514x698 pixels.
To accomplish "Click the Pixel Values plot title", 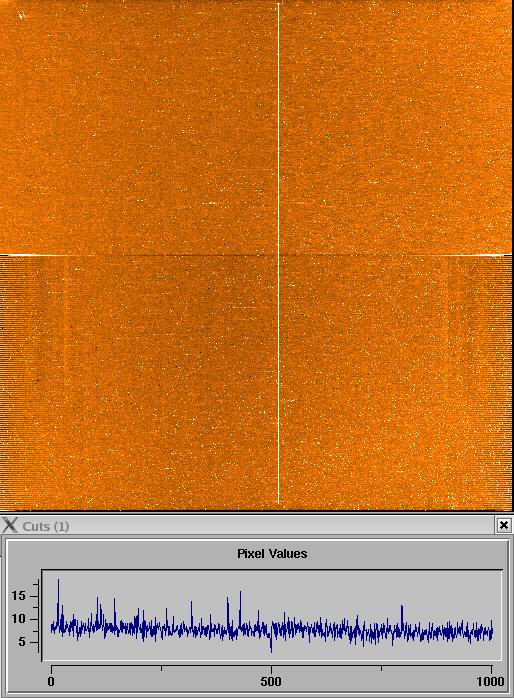I will (x=272, y=554).
